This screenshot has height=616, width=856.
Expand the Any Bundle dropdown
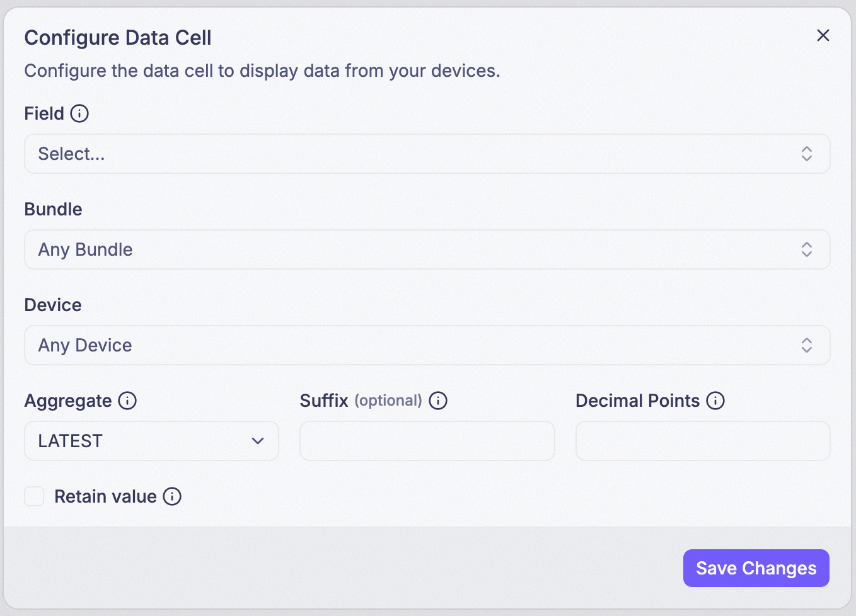(427, 249)
